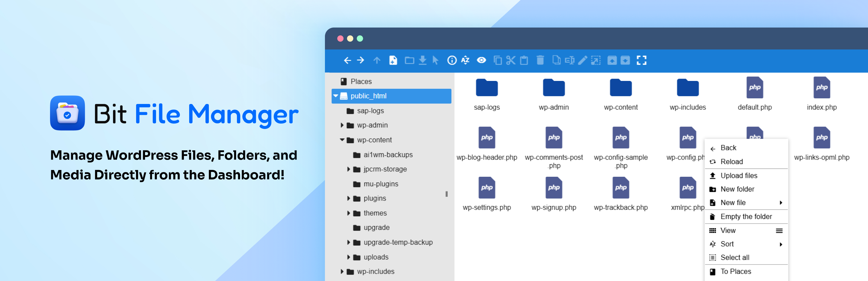Toggle fullscreen mode in the toolbar
Image resolution: width=868 pixels, height=281 pixels.
coord(642,61)
